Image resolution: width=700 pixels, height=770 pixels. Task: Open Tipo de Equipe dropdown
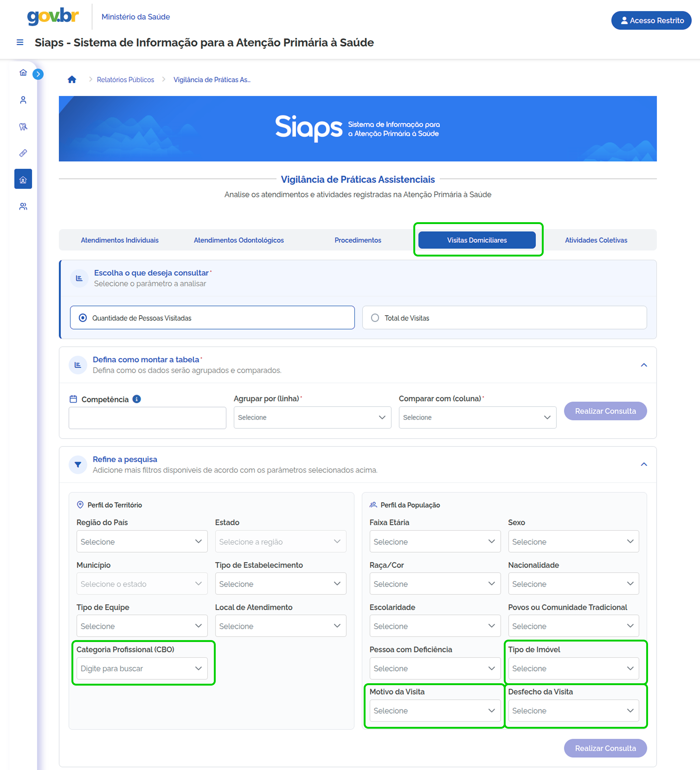142,626
